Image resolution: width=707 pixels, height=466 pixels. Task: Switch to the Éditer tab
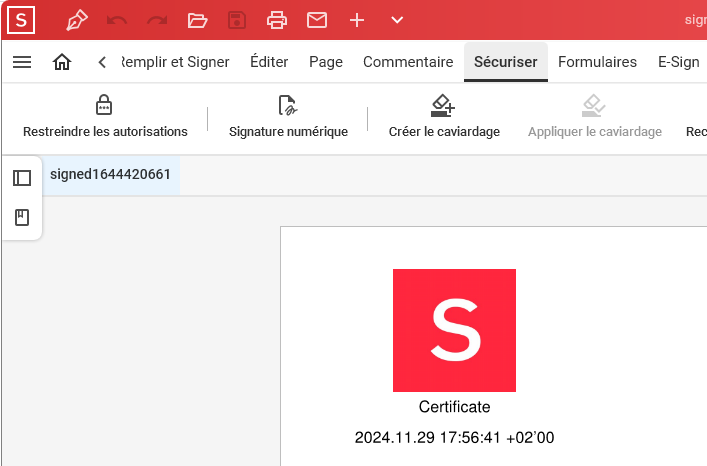pos(269,62)
